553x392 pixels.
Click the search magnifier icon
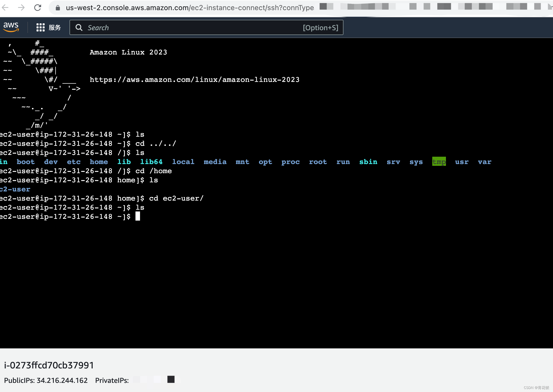(x=79, y=28)
